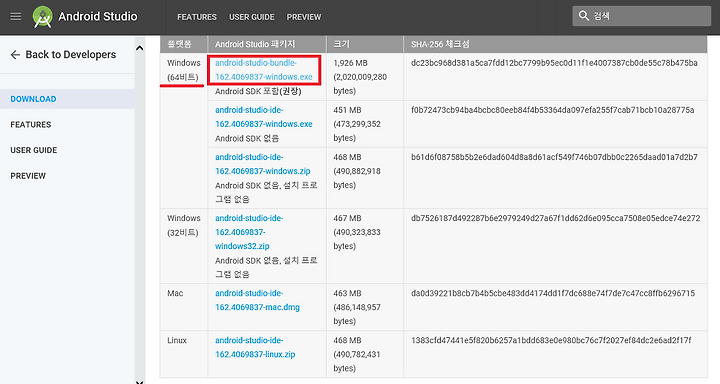
Task: Click the Android Studio title text
Action: pos(98,17)
